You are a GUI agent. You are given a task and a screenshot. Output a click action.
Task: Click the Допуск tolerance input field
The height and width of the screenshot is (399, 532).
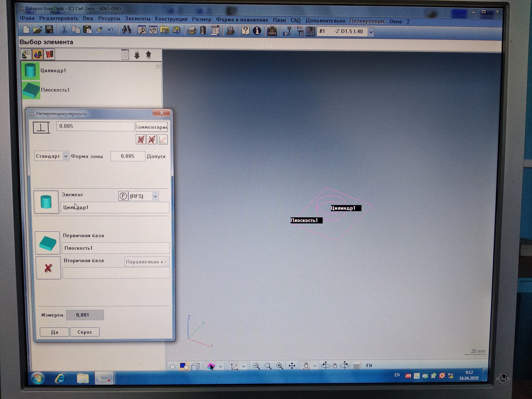[x=128, y=156]
